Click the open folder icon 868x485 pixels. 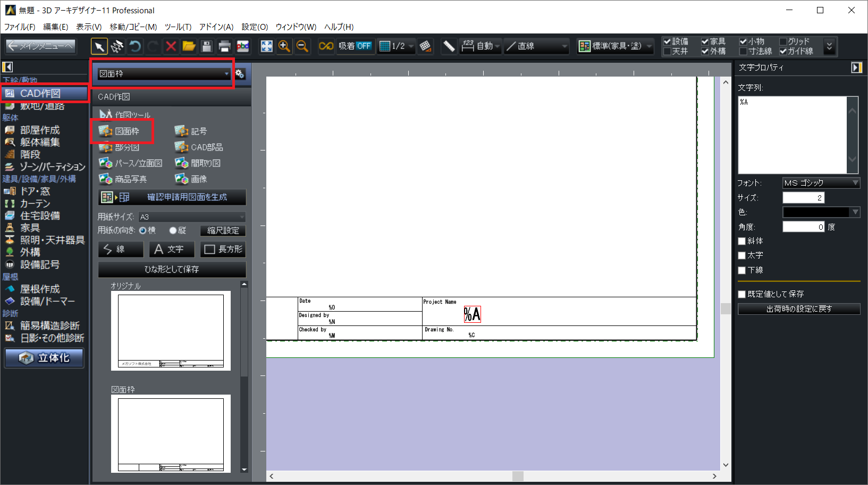point(189,46)
